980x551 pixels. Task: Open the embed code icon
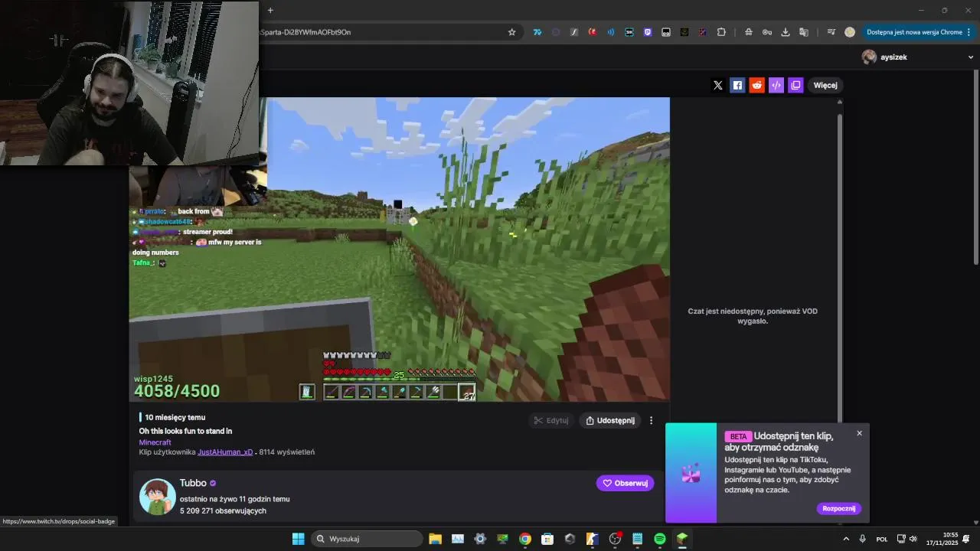coord(776,85)
